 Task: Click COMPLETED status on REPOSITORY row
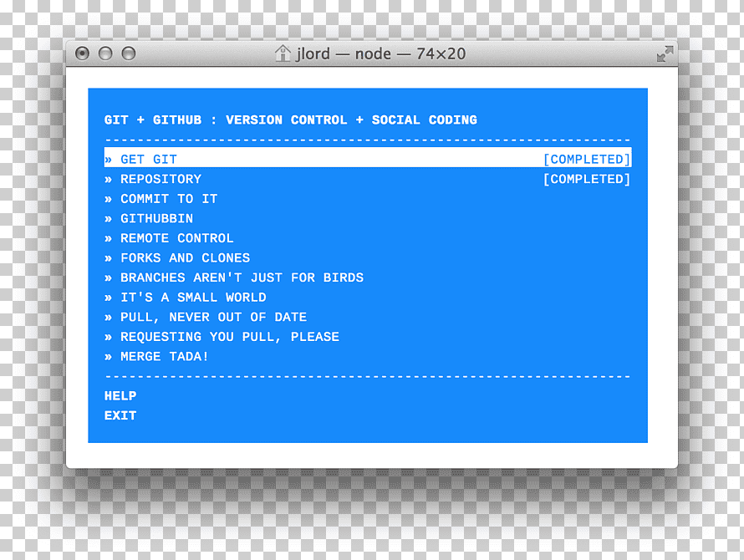tap(587, 179)
